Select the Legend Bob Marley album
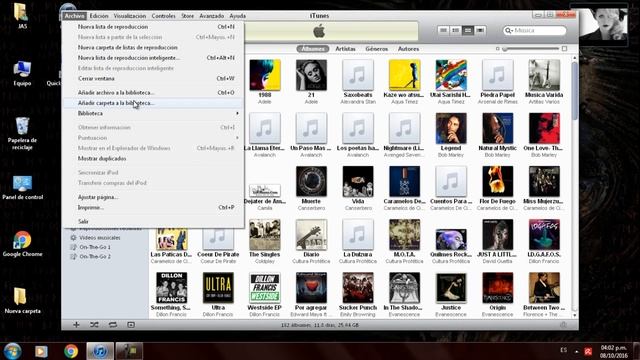Image resolution: width=640 pixels, height=360 pixels. 451,129
